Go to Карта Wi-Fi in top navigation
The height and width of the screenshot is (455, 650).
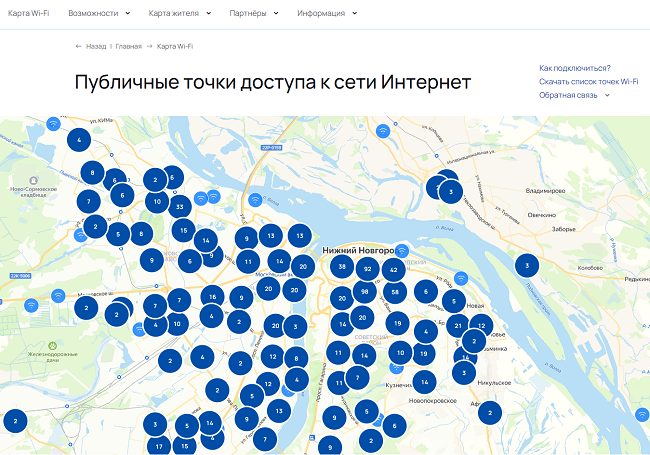(28, 13)
